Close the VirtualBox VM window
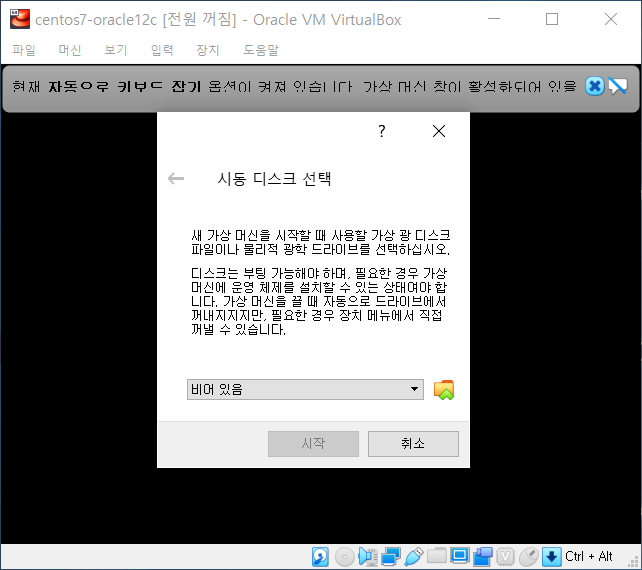The width and height of the screenshot is (642, 570). (x=611, y=19)
